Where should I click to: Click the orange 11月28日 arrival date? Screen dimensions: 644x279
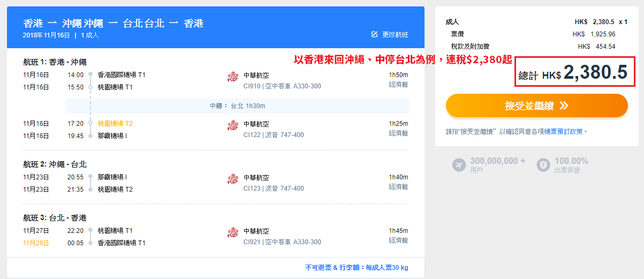click(x=36, y=243)
